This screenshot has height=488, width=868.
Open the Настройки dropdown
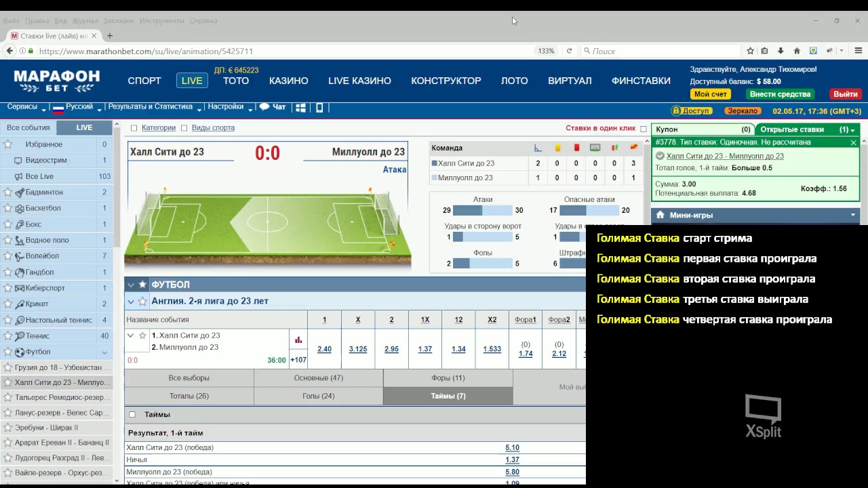(x=230, y=107)
